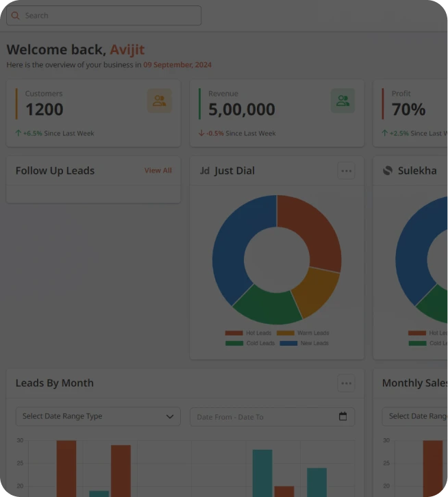This screenshot has width=448, height=497.
Task: Click the Date From - Date To field
Action: [x=272, y=417]
